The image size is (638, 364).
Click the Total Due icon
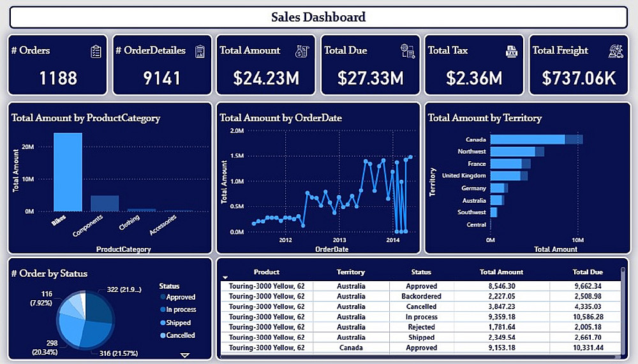(x=407, y=51)
